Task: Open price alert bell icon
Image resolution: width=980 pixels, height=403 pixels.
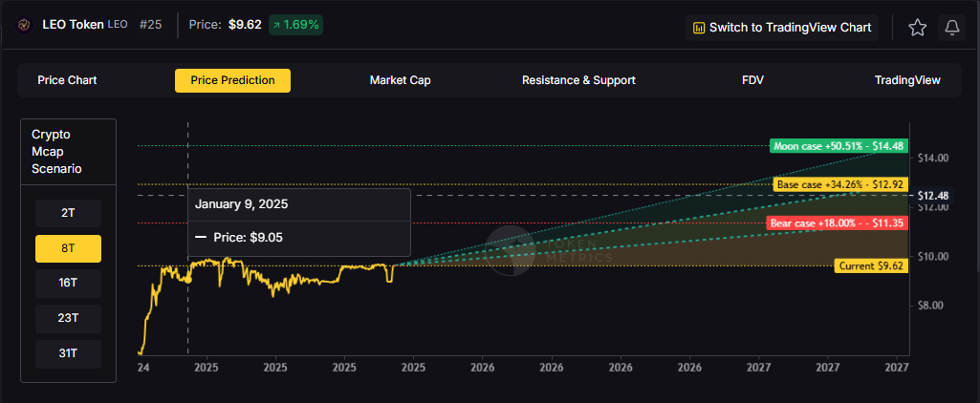Action: point(952,28)
